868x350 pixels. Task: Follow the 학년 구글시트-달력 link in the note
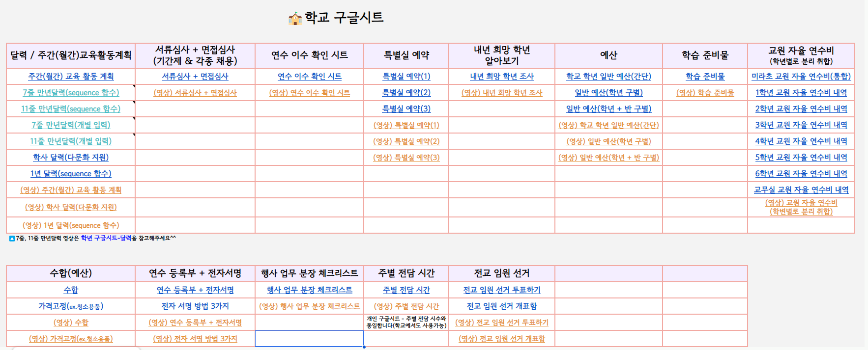106,238
